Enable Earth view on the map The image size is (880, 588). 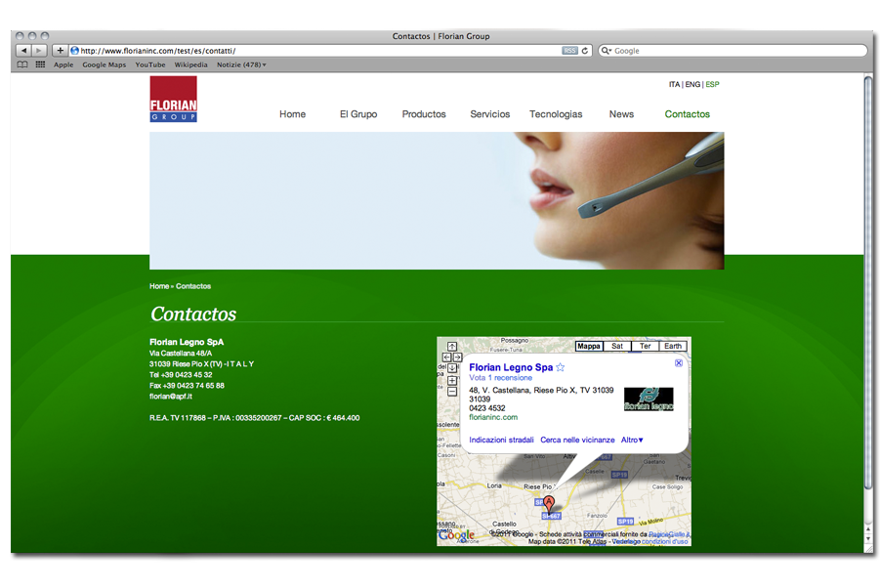pos(673,346)
